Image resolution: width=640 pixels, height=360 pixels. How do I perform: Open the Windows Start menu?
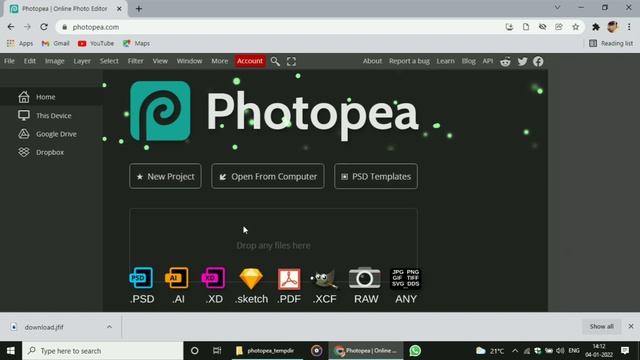click(11, 351)
